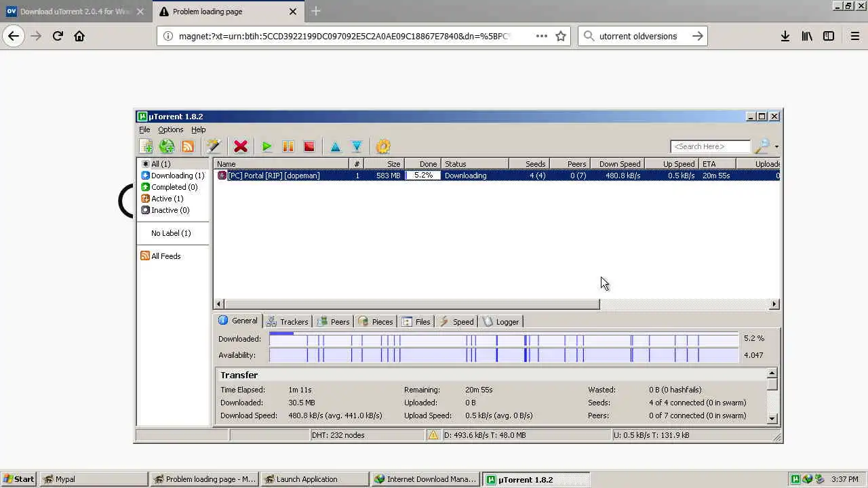
Task: Close the Problem loading page tab
Action: (x=293, y=12)
